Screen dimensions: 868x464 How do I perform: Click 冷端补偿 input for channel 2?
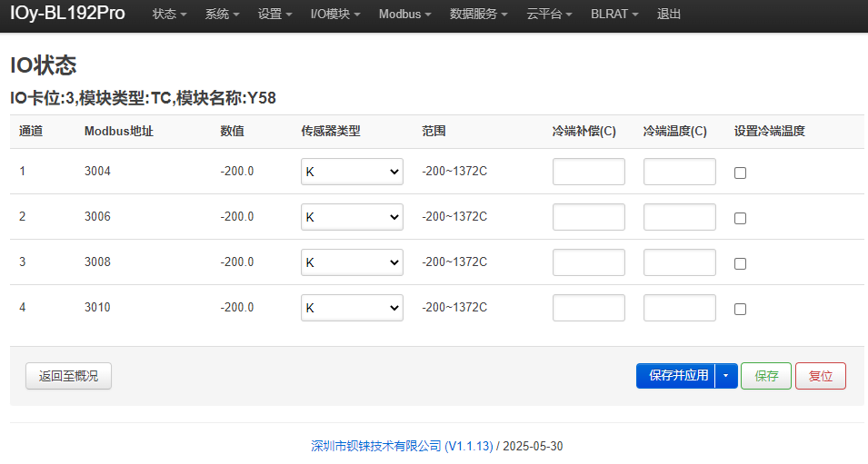(x=589, y=217)
